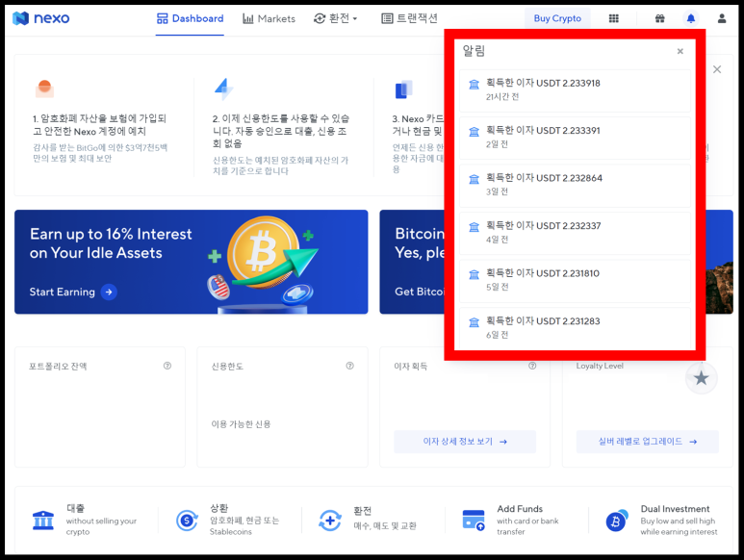Open notification USDT 2.232337
The width and height of the screenshot is (744, 560).
click(575, 233)
